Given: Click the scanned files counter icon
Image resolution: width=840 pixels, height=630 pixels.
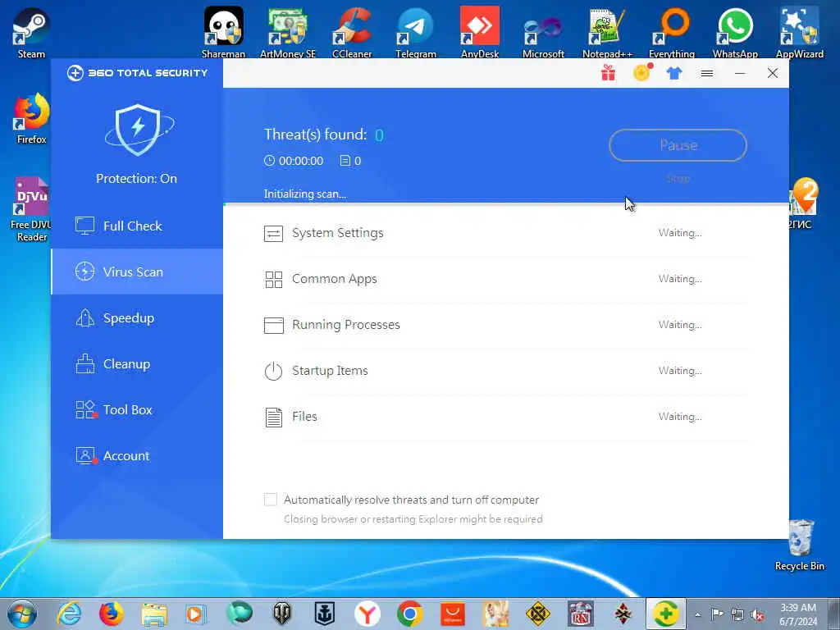Looking at the screenshot, I should [x=345, y=161].
